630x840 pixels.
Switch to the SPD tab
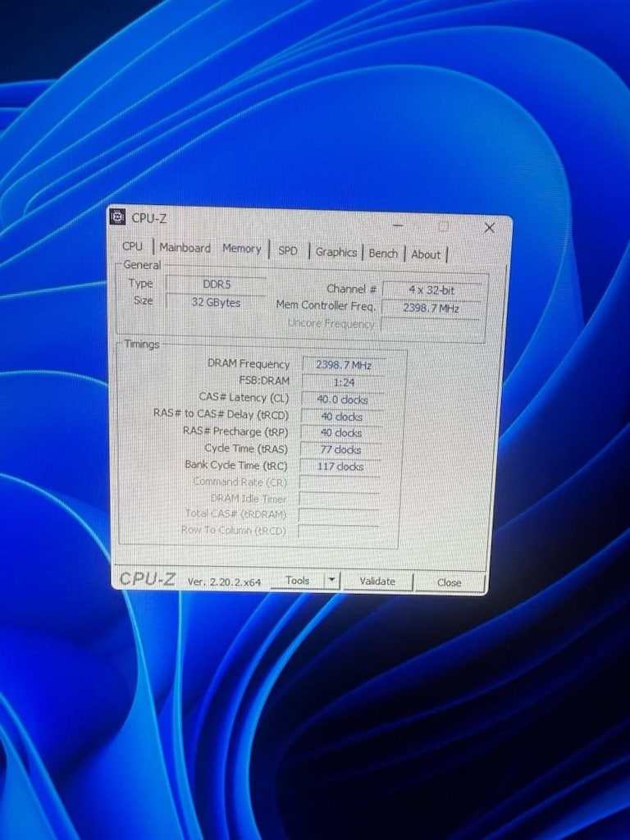[x=288, y=250]
